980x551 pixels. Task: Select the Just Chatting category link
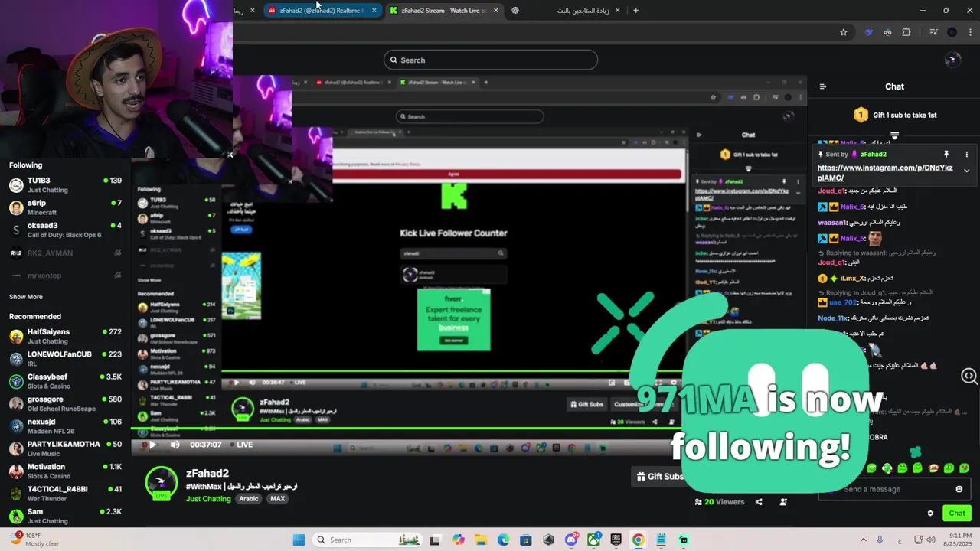coord(208,499)
